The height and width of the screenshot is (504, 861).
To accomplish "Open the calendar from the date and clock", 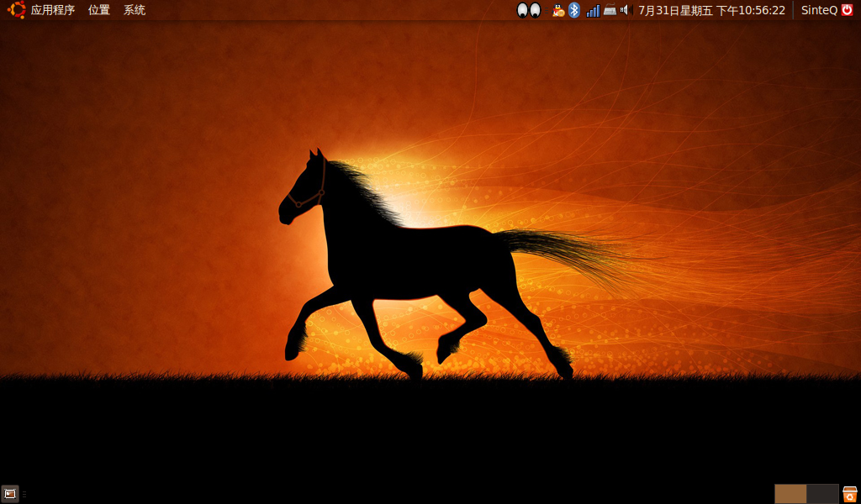I will click(711, 10).
